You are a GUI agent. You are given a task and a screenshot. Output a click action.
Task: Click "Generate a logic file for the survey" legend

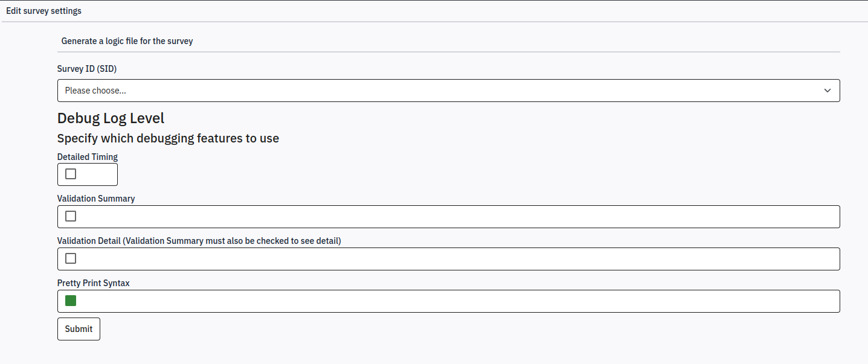point(127,41)
